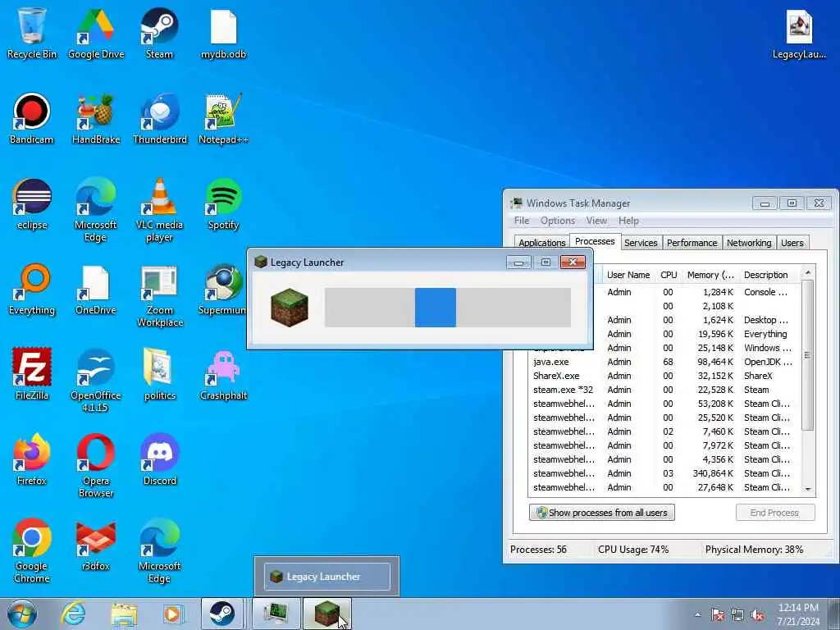Select the java.exe process row
Image resolution: width=840 pixels, height=630 pixels.
tap(664, 362)
